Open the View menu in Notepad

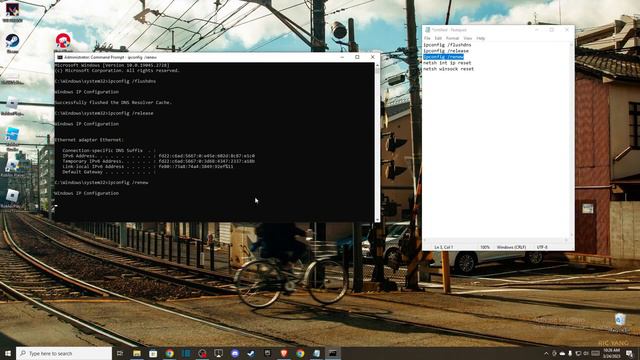pos(468,38)
